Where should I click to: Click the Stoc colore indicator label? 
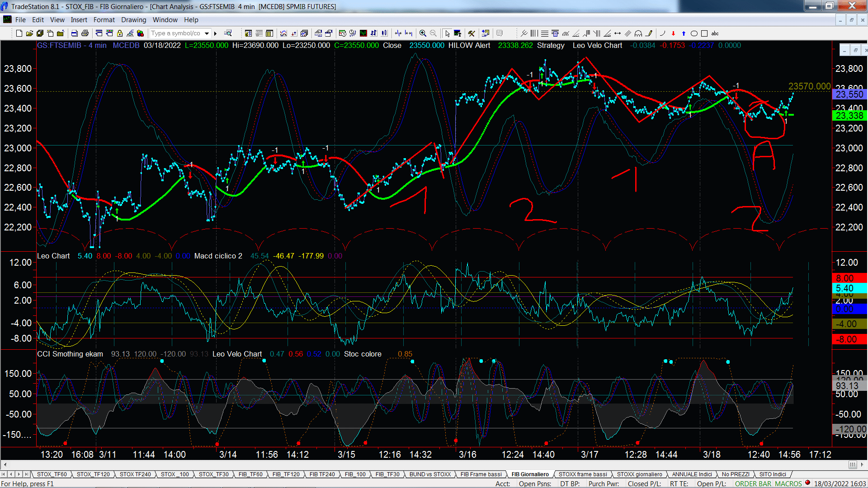click(363, 354)
